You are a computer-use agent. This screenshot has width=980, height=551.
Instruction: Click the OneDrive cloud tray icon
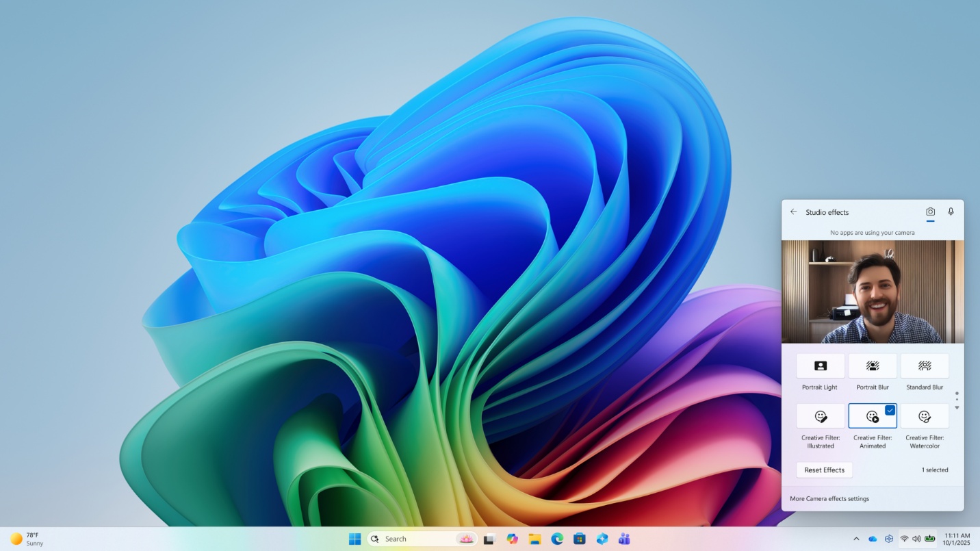(873, 539)
